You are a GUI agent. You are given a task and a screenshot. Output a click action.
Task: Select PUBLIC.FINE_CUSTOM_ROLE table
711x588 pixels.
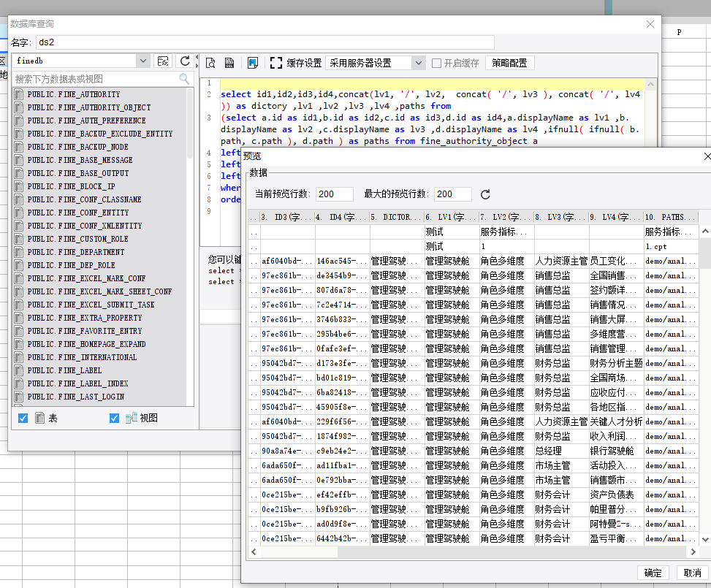tap(77, 239)
